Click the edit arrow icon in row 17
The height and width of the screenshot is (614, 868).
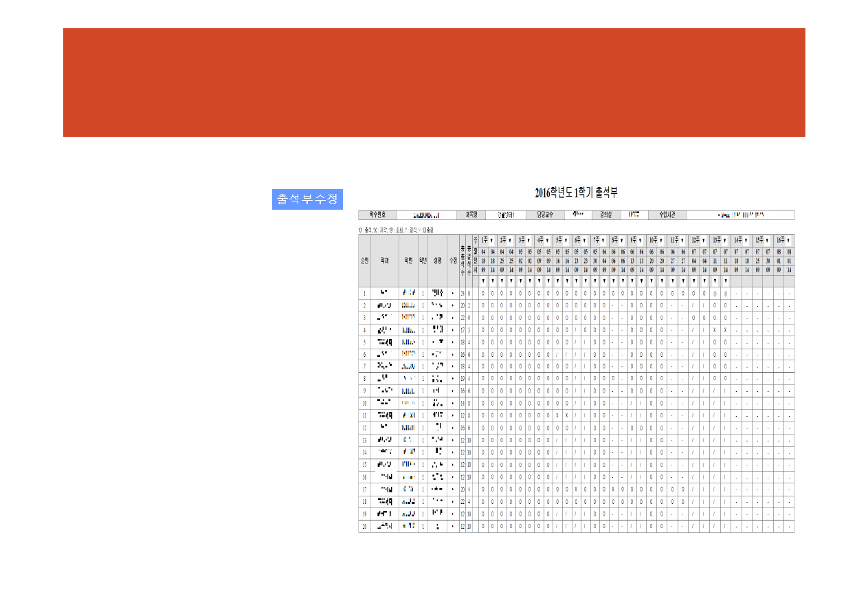point(453,490)
